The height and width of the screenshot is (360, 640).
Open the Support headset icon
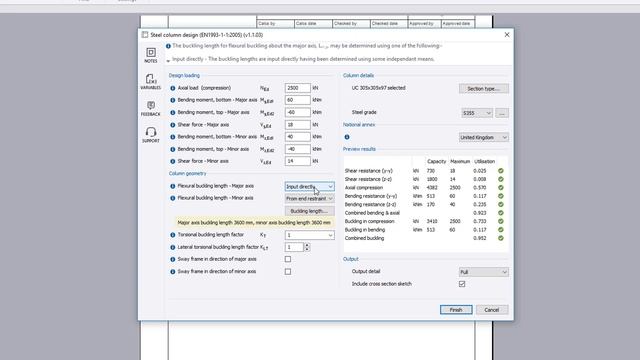[x=151, y=135]
